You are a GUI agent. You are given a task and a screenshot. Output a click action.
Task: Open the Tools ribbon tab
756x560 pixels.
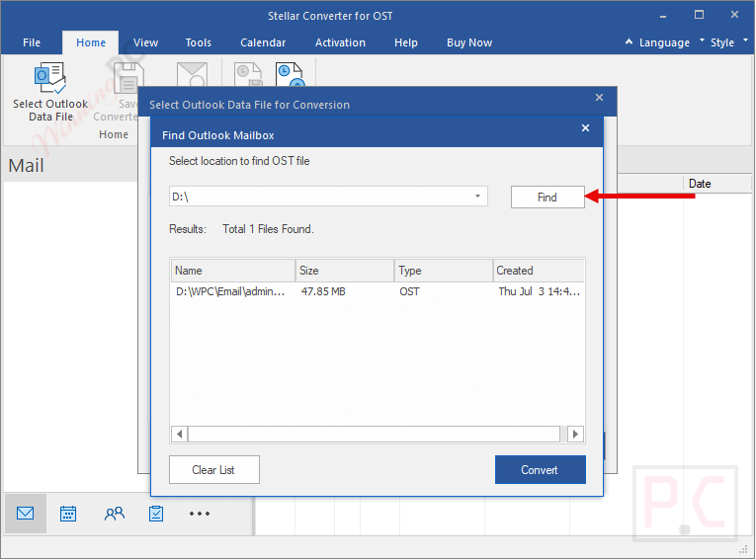199,42
